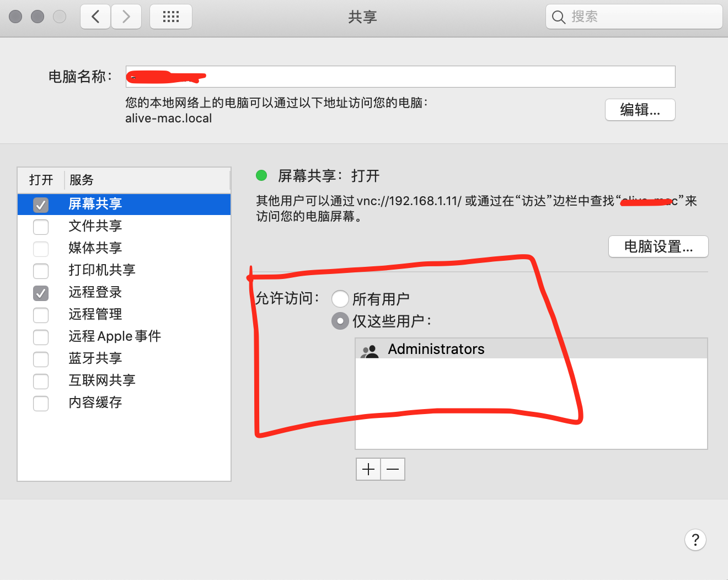The height and width of the screenshot is (580, 728).
Task: Select the 所有用户 radio button
Action: click(x=340, y=298)
